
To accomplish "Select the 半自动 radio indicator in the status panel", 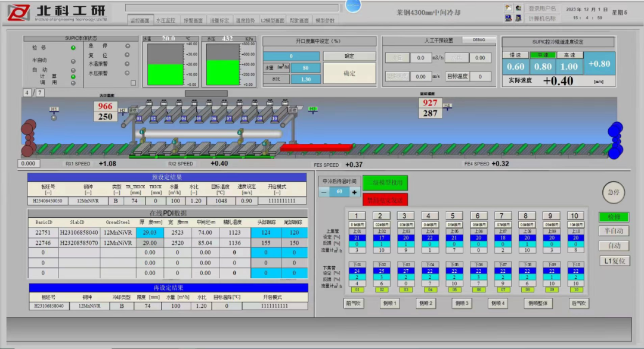I will (73, 61).
